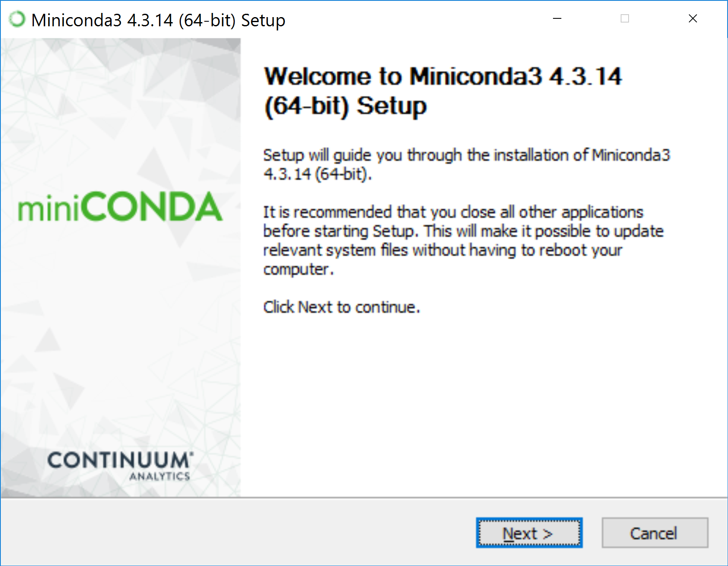Click the '>' arrow inside the Next button
This screenshot has width=728, height=566.
pos(547,533)
